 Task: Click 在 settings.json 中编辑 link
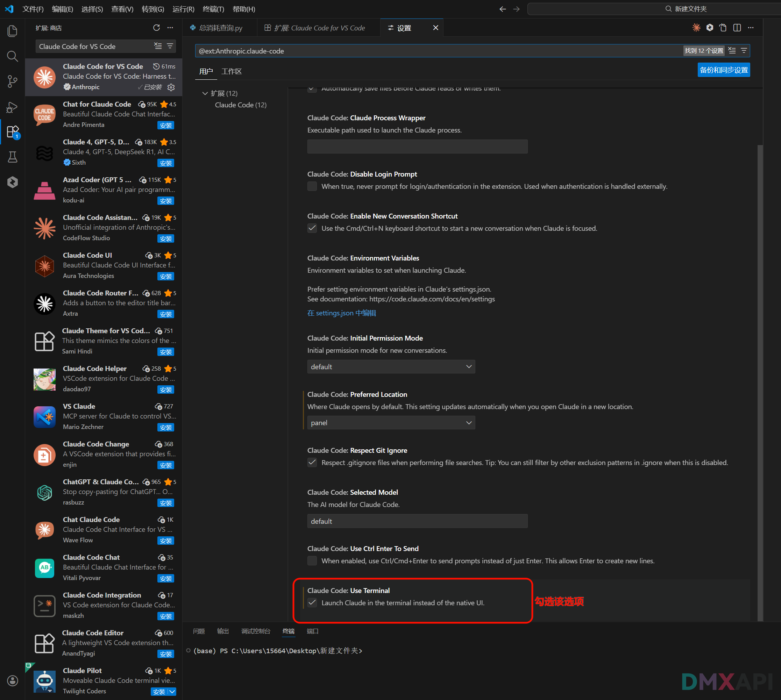341,313
